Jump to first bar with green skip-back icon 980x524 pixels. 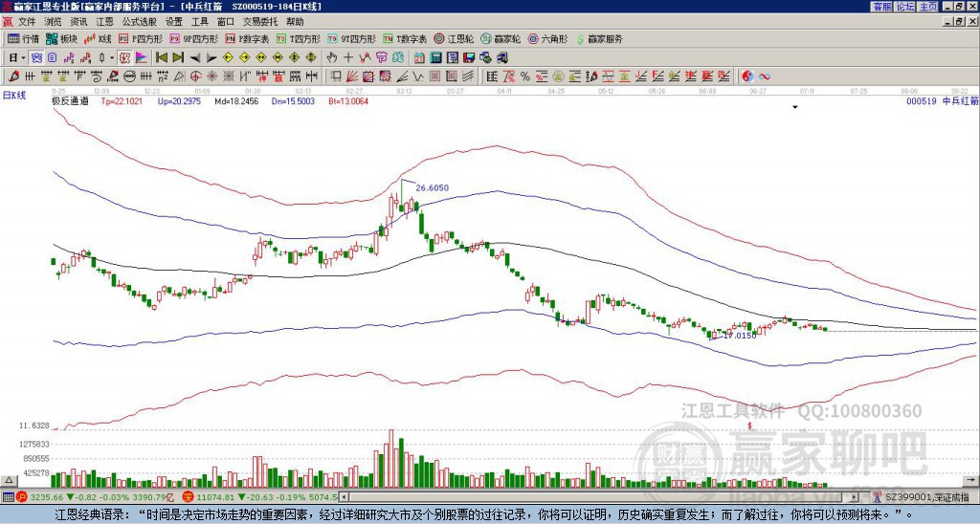(x=161, y=58)
